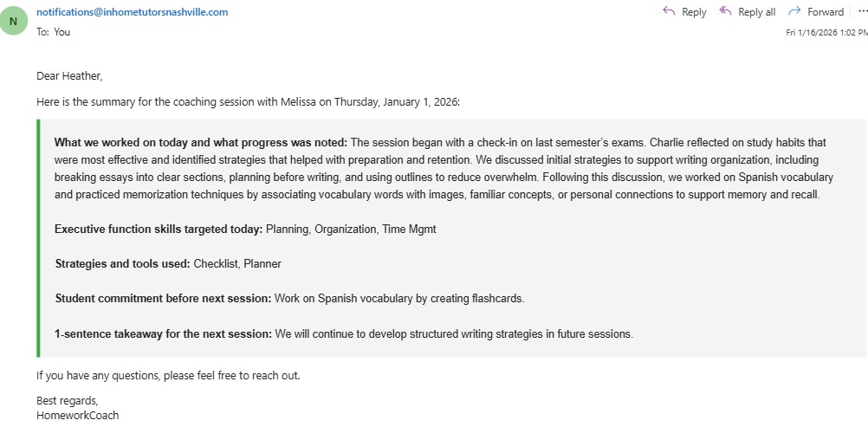Click the "Here is the summary" intro sentence
868x427 pixels.
point(248,102)
